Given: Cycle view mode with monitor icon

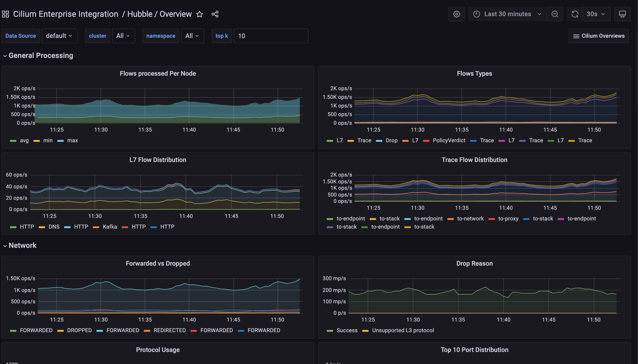Looking at the screenshot, I should (622, 14).
